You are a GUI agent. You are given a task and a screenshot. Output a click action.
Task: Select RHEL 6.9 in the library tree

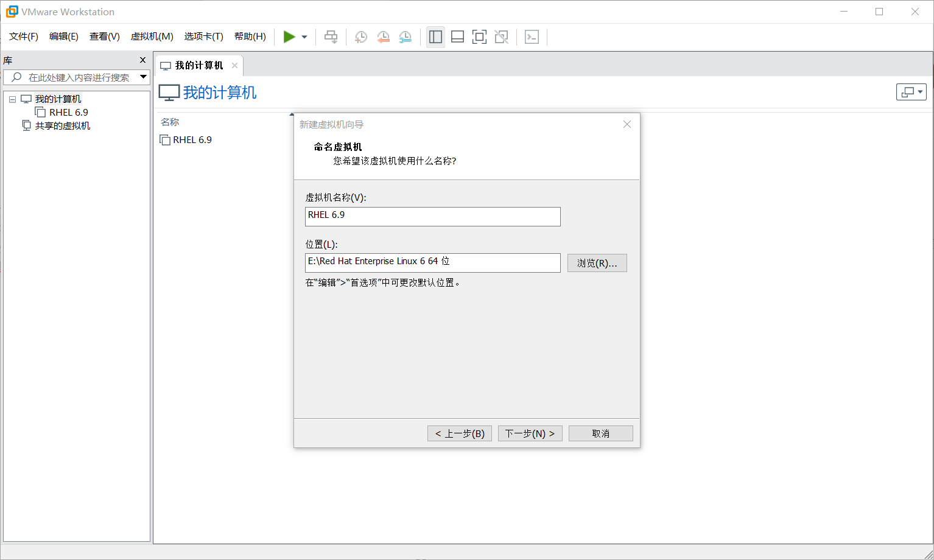(x=69, y=113)
